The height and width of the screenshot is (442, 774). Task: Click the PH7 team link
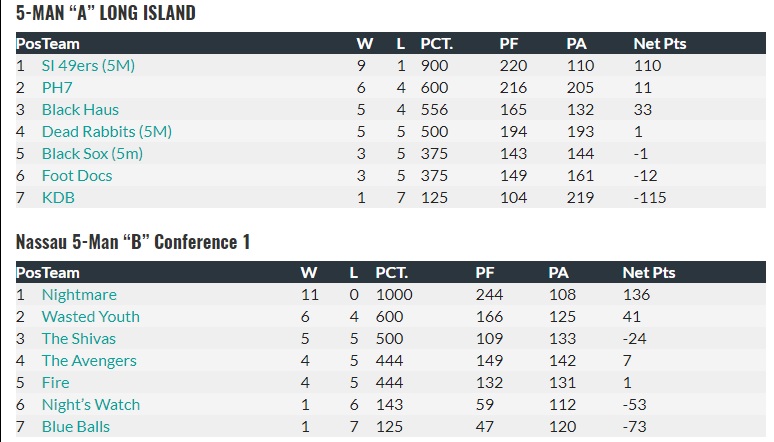pyautogui.click(x=57, y=87)
